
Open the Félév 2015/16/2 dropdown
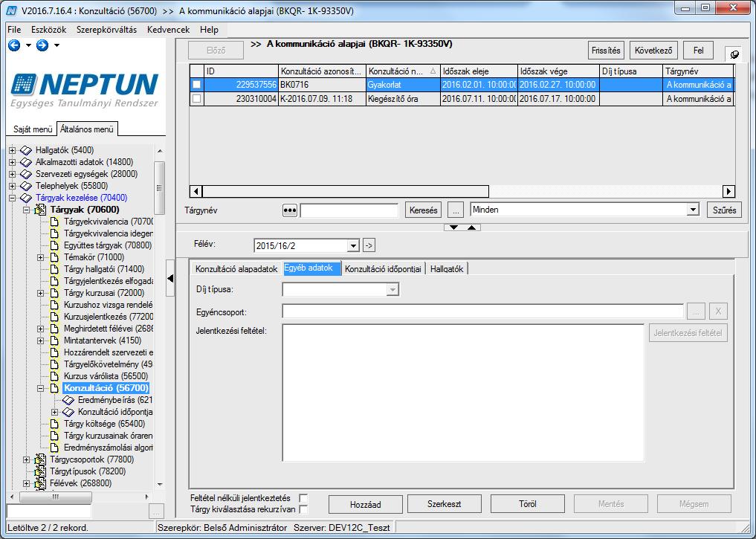tap(353, 246)
